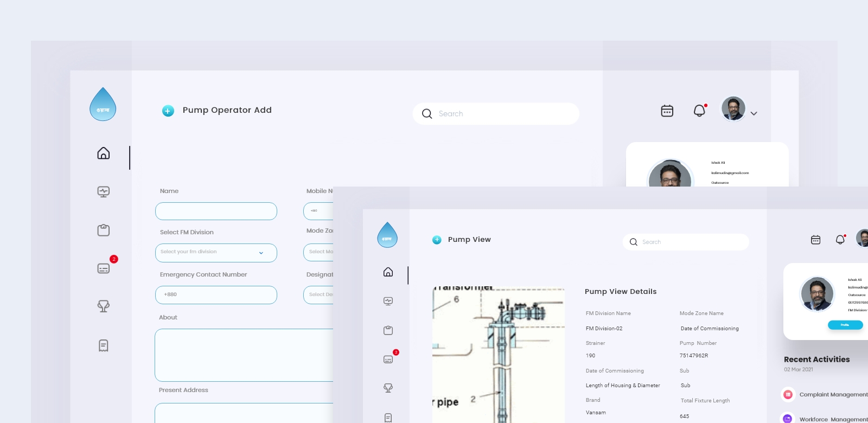This screenshot has width=868, height=423.
Task: Open trophy icon in Pump View sidebar
Action: 388,388
